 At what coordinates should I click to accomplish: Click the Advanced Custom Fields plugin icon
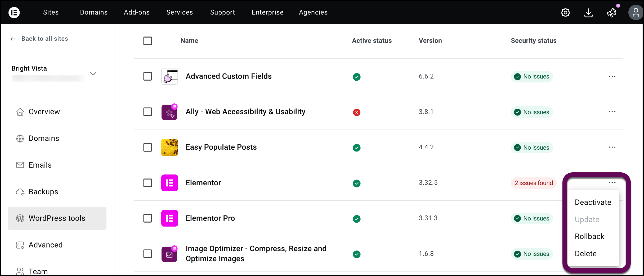pos(169,76)
